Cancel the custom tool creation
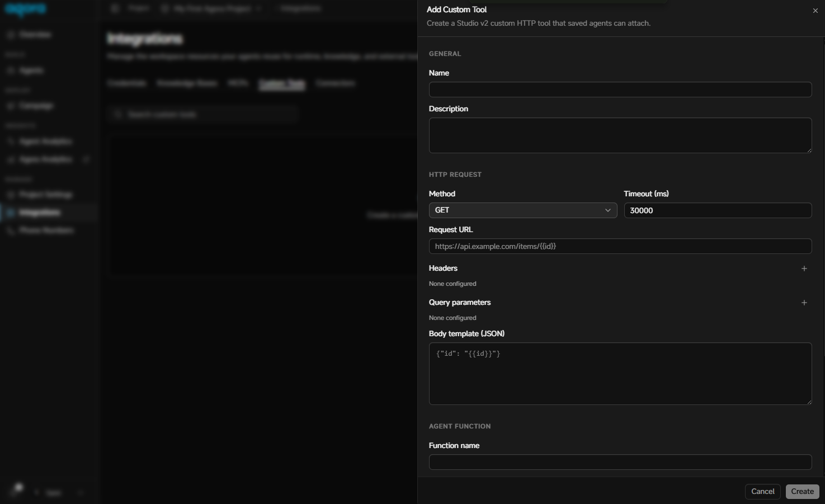The image size is (825, 504). tap(763, 492)
